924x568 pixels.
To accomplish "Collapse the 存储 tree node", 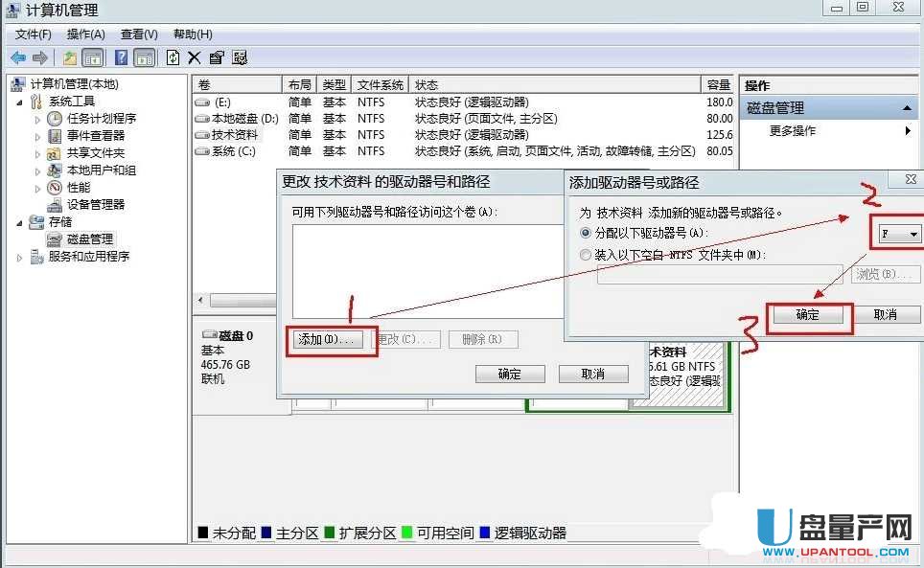I will (x=19, y=222).
